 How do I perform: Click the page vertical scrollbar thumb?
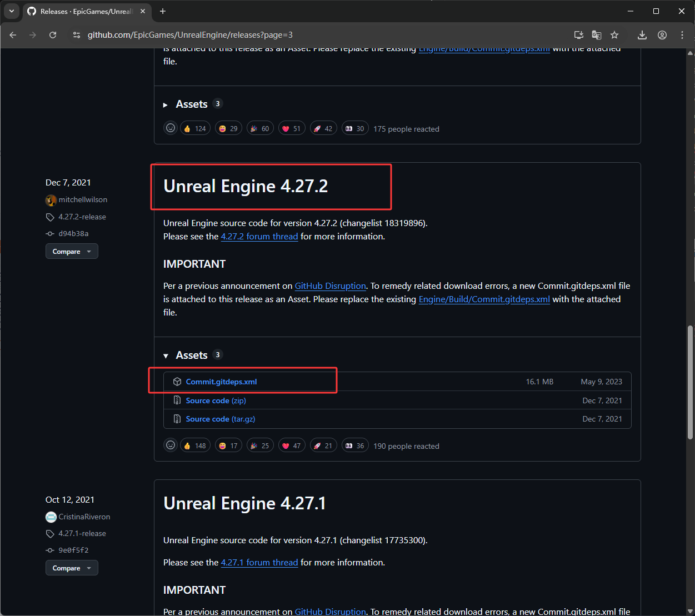click(691, 383)
